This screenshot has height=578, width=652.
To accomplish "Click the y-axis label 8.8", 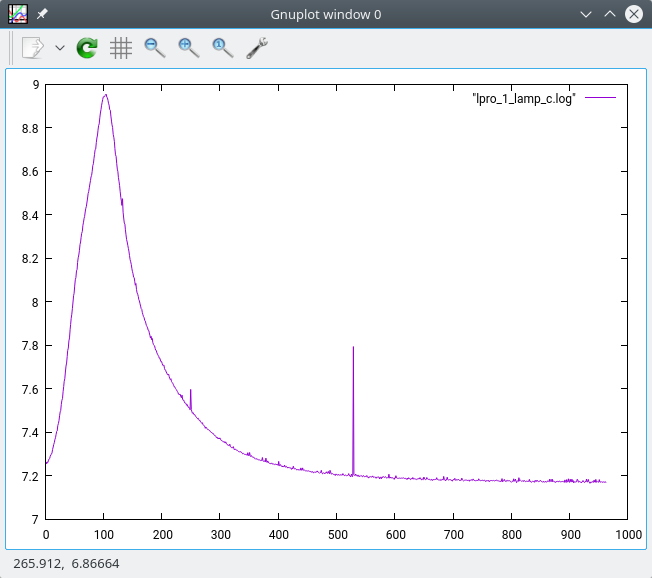I will pyautogui.click(x=30, y=128).
